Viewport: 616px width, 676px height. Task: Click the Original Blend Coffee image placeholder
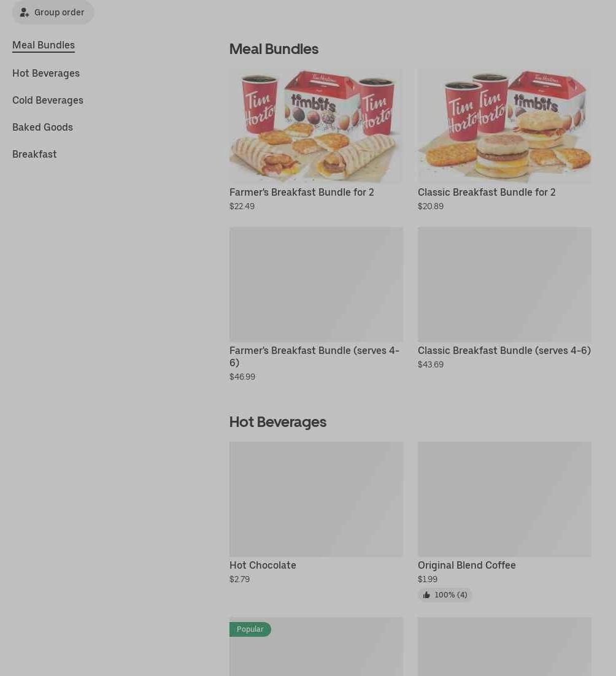pyautogui.click(x=504, y=499)
